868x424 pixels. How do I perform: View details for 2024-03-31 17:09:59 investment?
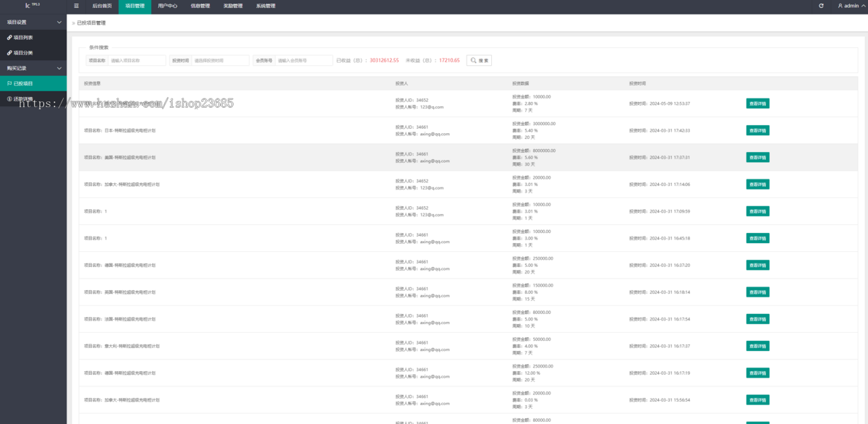757,211
